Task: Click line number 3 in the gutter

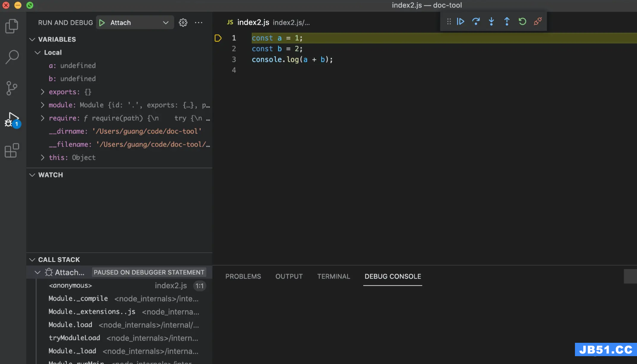Action: (234, 59)
